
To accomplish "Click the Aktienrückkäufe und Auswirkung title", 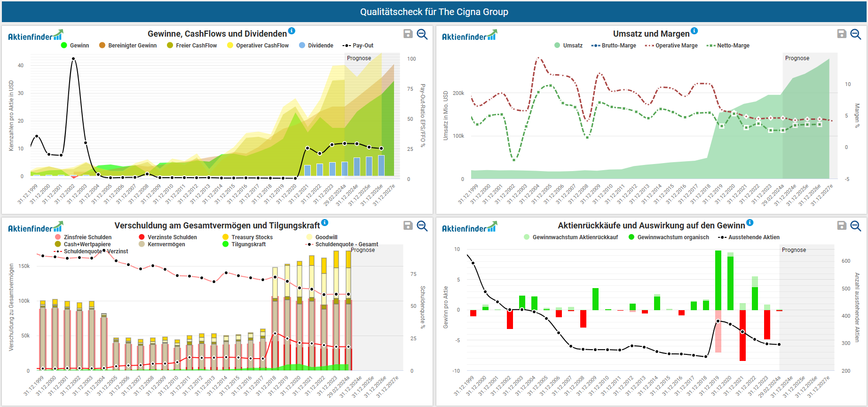I will (651, 226).
